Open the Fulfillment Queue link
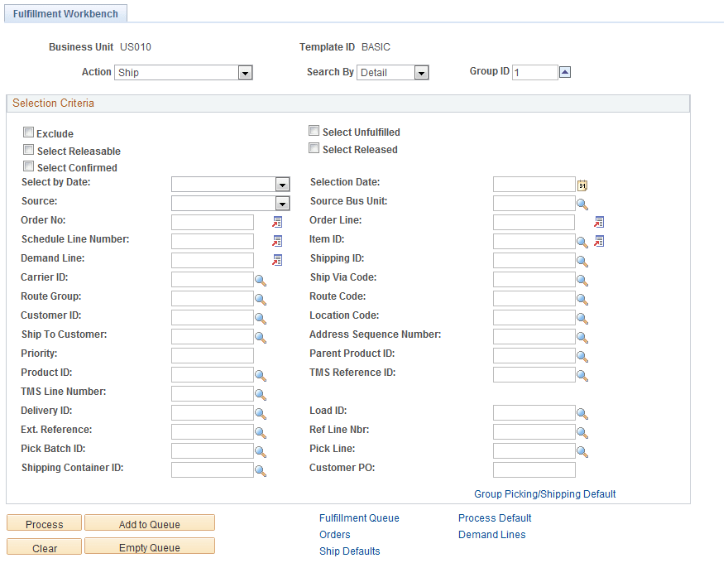 (x=359, y=517)
